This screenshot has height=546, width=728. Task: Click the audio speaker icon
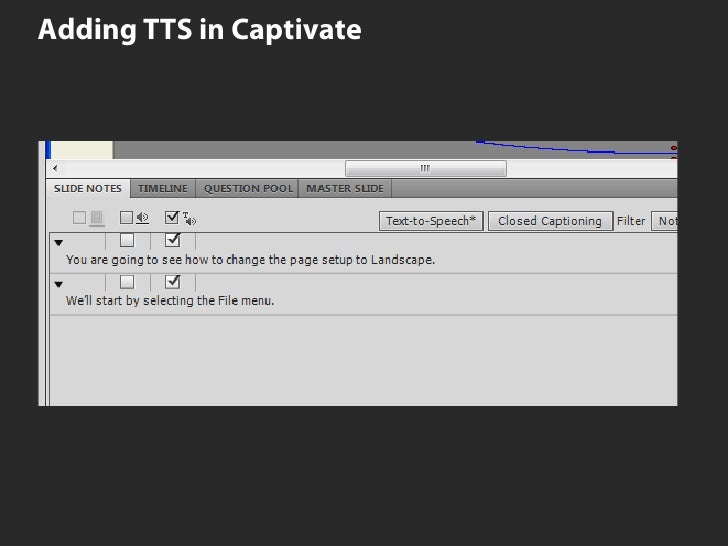[143, 217]
